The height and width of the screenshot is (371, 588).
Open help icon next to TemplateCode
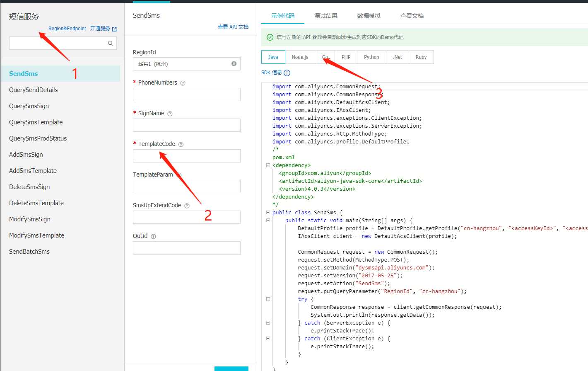click(181, 144)
